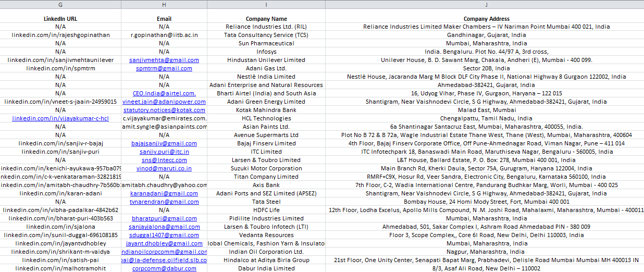Open sanjayjalona@gmail.com email link
Viewport: 644px width, 272px height.
tap(164, 227)
